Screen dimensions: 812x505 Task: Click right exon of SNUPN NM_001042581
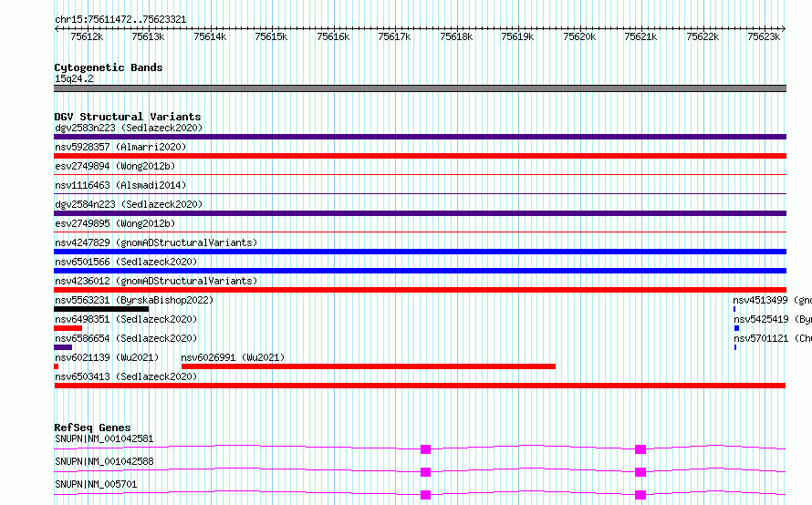(640, 449)
